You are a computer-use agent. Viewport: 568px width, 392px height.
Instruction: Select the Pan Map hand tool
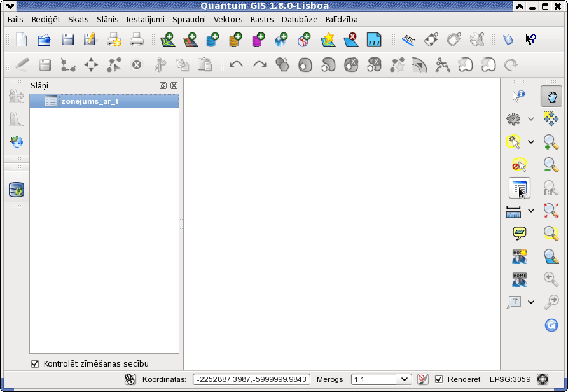coord(551,96)
